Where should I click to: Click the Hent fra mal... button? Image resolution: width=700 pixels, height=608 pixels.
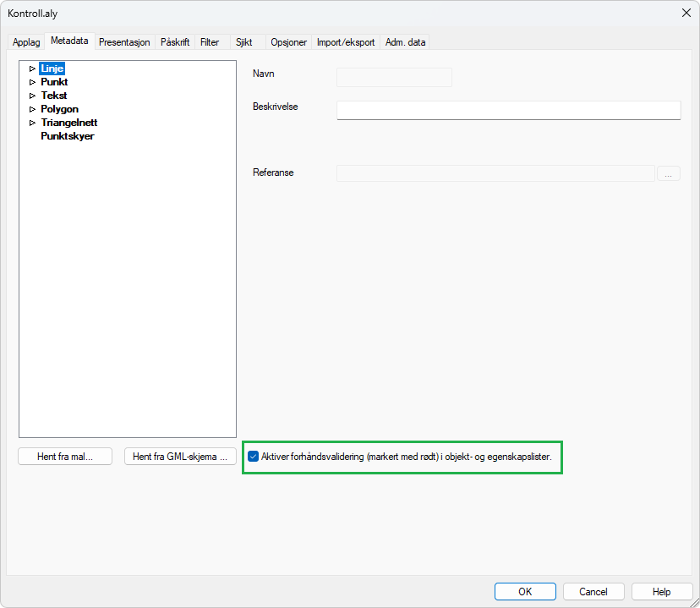[65, 457]
